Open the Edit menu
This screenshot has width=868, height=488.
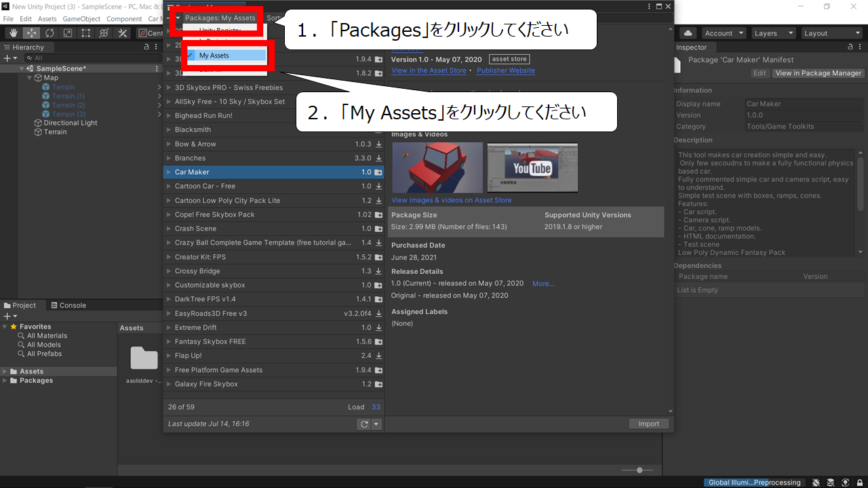(26, 19)
